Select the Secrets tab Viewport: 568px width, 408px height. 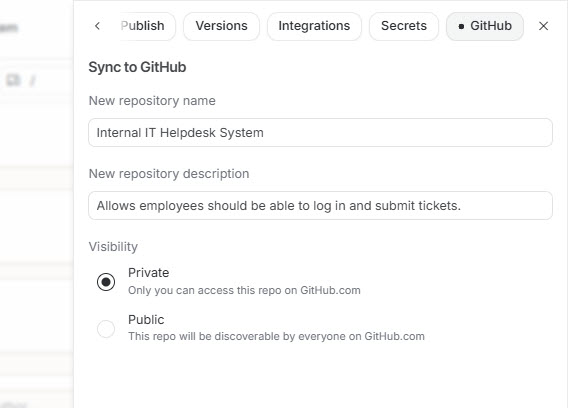point(404,26)
